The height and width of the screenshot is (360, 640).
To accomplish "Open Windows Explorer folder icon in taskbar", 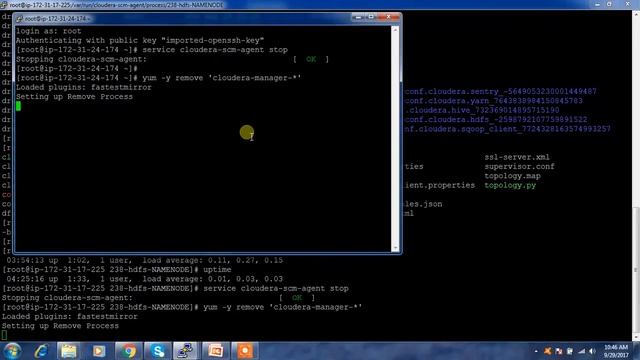I will [69, 351].
